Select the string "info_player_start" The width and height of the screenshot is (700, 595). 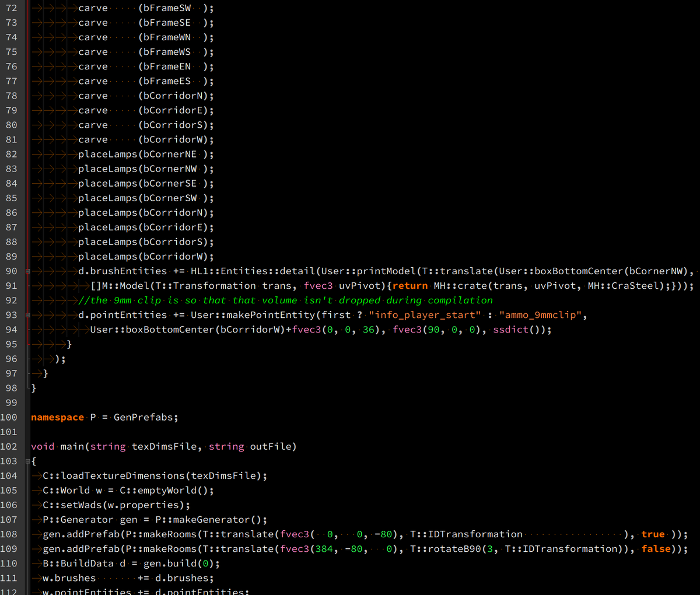[425, 314]
